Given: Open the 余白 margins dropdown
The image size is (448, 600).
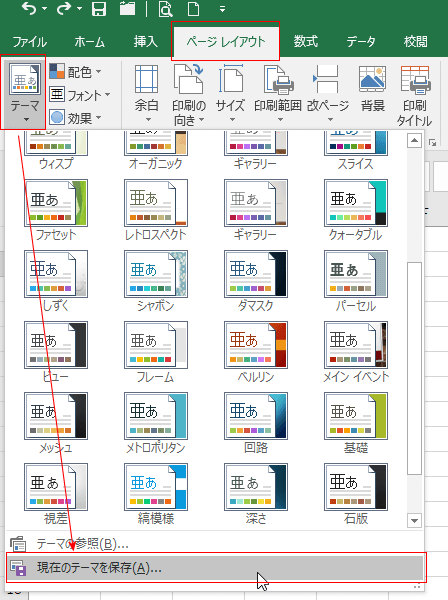Looking at the screenshot, I should coord(147,94).
